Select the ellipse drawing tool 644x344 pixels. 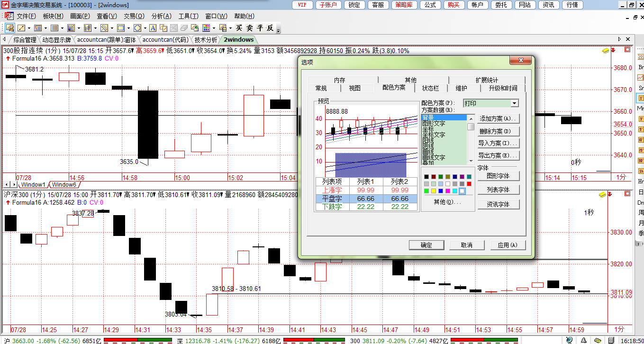[137, 28]
